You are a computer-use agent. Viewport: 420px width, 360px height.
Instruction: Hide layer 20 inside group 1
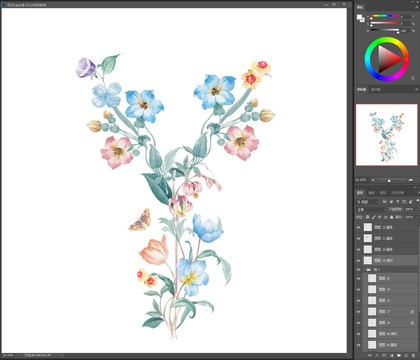[358, 279]
